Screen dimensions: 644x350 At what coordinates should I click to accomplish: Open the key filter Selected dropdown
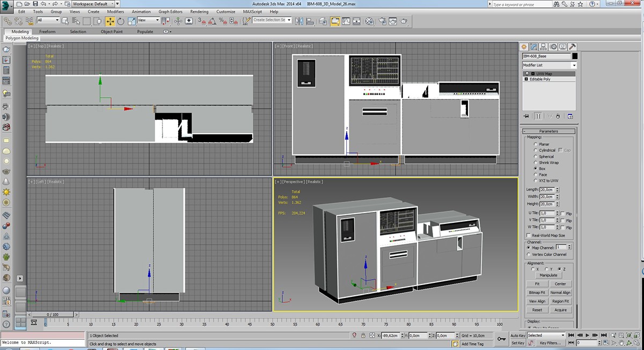(x=546, y=335)
